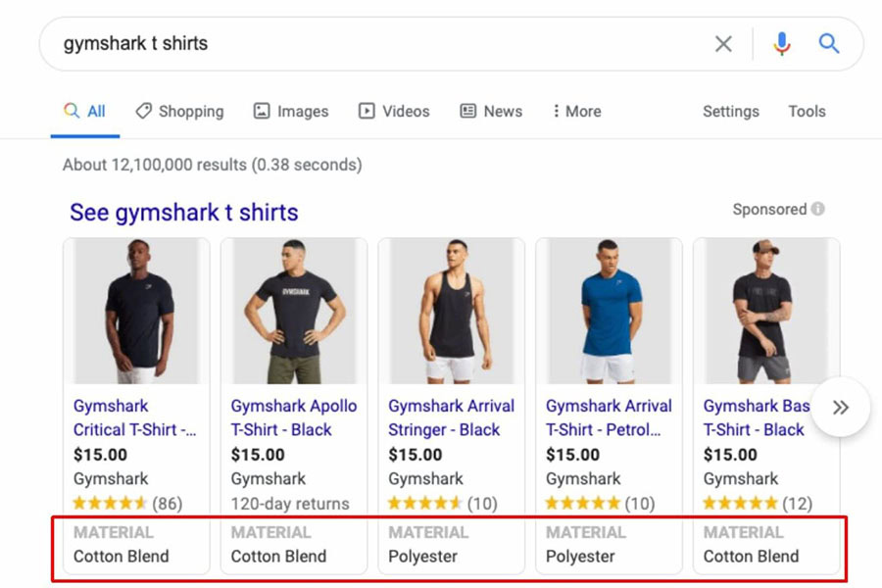This screenshot has width=882, height=588.
Task: Open the Shopping tab with the tag icon
Action: [179, 111]
